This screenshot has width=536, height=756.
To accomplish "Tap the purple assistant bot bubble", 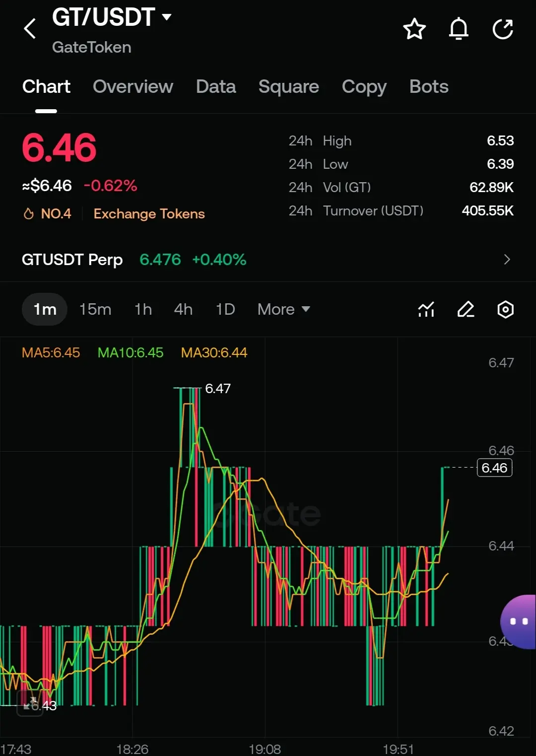I will pos(519,621).
